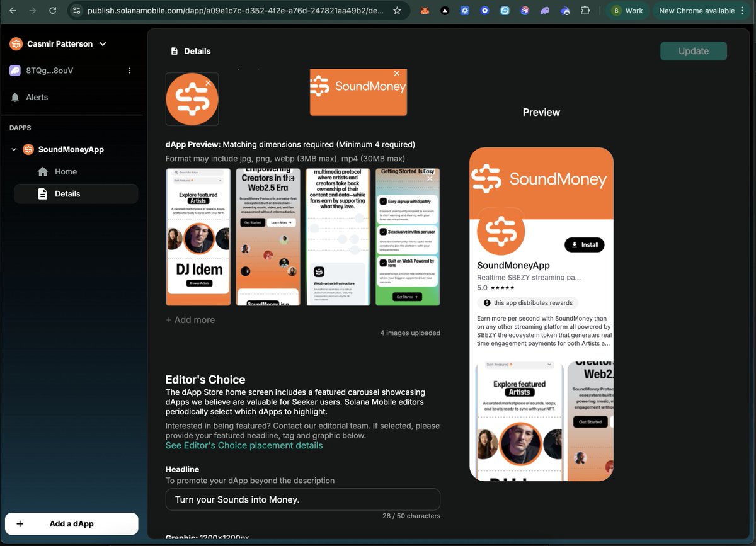Click the SoundMoneyApp title in the preview
This screenshot has width=756, height=546.
click(x=513, y=265)
